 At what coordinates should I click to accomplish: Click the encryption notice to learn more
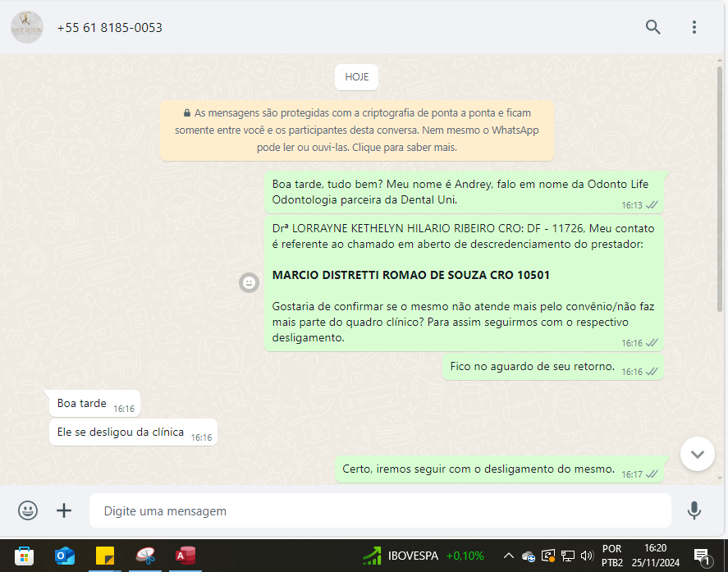(x=356, y=130)
